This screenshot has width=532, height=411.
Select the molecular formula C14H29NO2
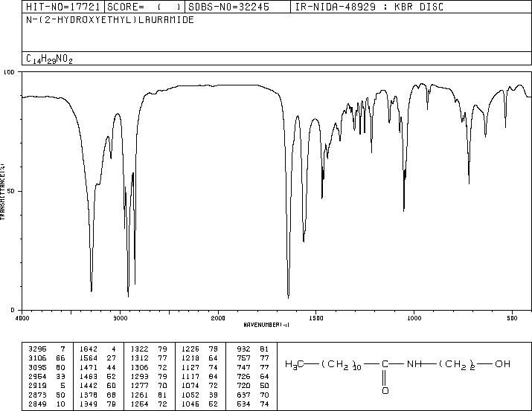[49, 59]
